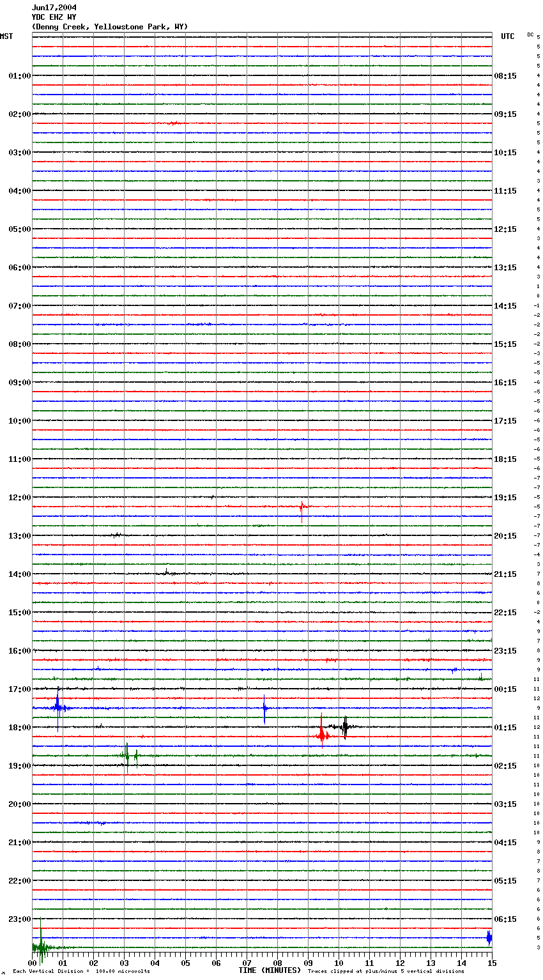Click the "19:15" UTC time label

pyautogui.click(x=505, y=498)
